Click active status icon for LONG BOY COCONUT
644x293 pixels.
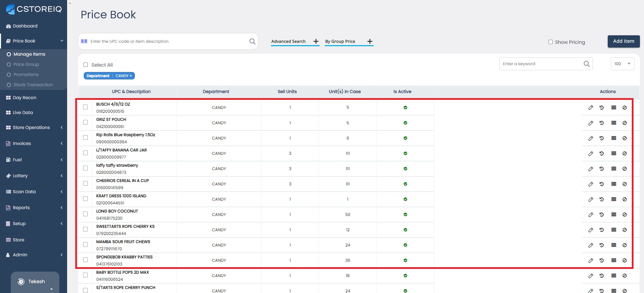pyautogui.click(x=405, y=215)
